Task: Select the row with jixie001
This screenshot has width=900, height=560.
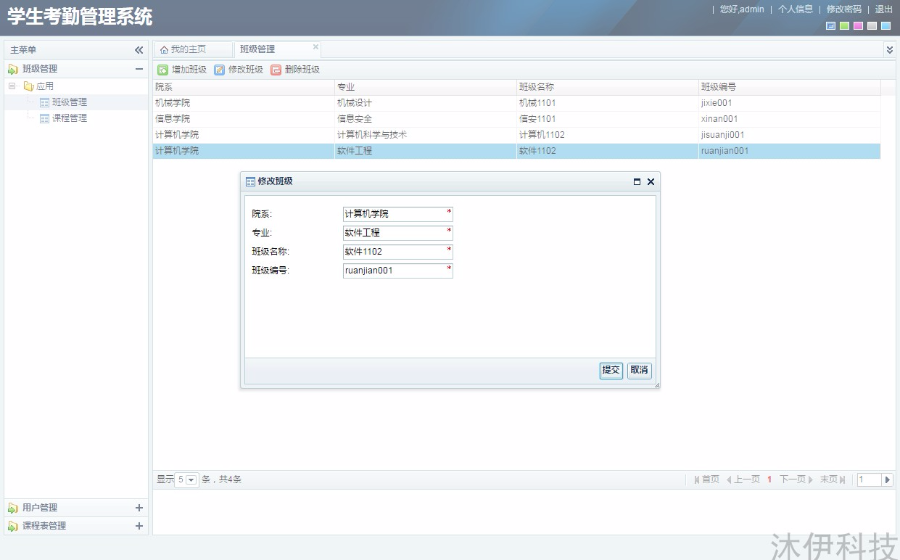Action: pyautogui.click(x=517, y=103)
